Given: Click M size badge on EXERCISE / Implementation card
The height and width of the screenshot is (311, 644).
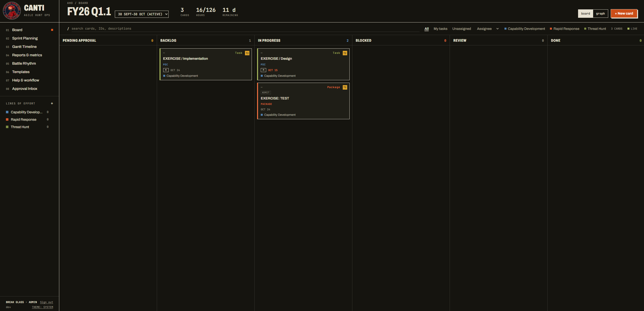Looking at the screenshot, I should point(166,70).
